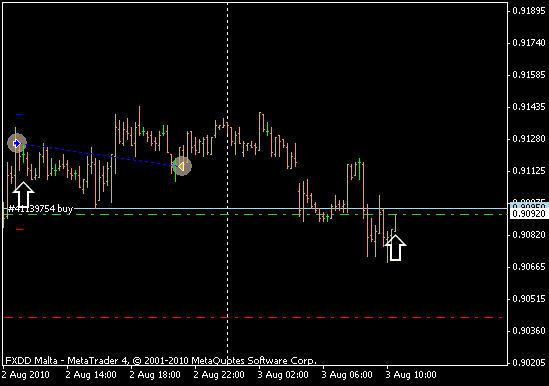Click the '3 Aug 10:00' time label

click(411, 375)
